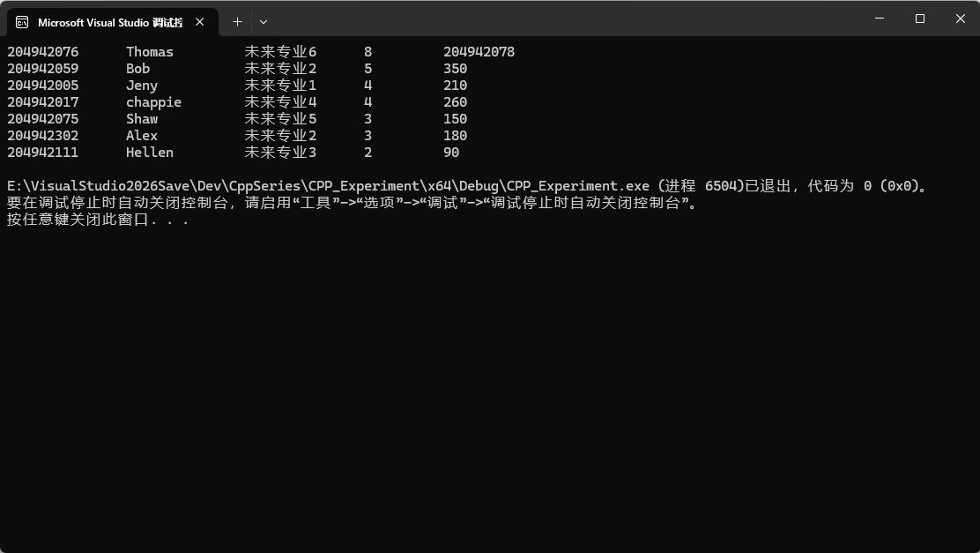Click the name Shaw
The width and height of the screenshot is (980, 553).
coord(142,119)
